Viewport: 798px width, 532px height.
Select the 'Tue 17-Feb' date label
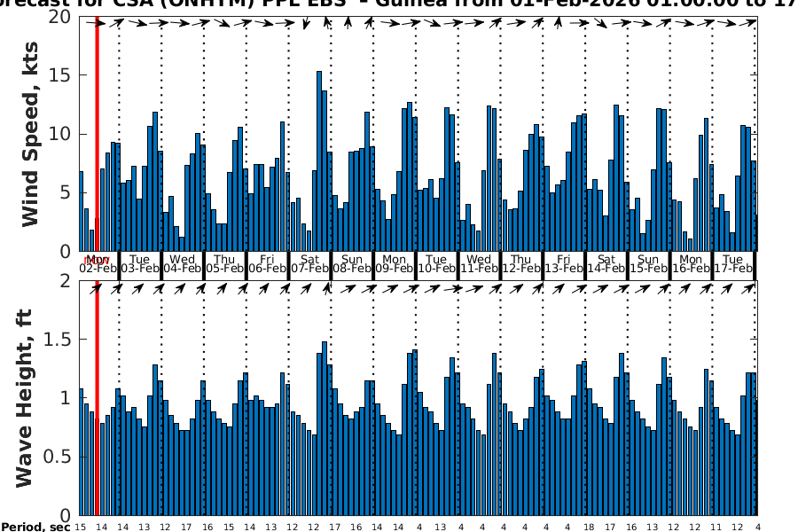[732, 264]
